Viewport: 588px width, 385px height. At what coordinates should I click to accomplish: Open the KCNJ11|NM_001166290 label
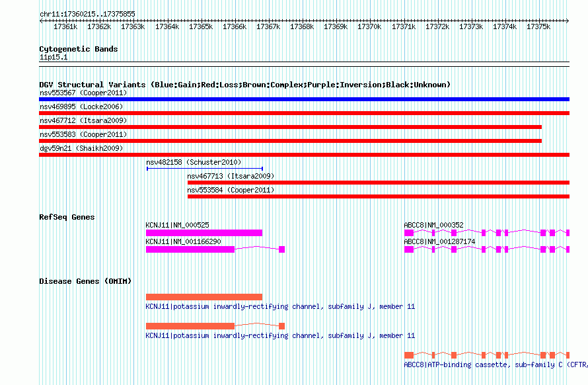click(x=184, y=241)
